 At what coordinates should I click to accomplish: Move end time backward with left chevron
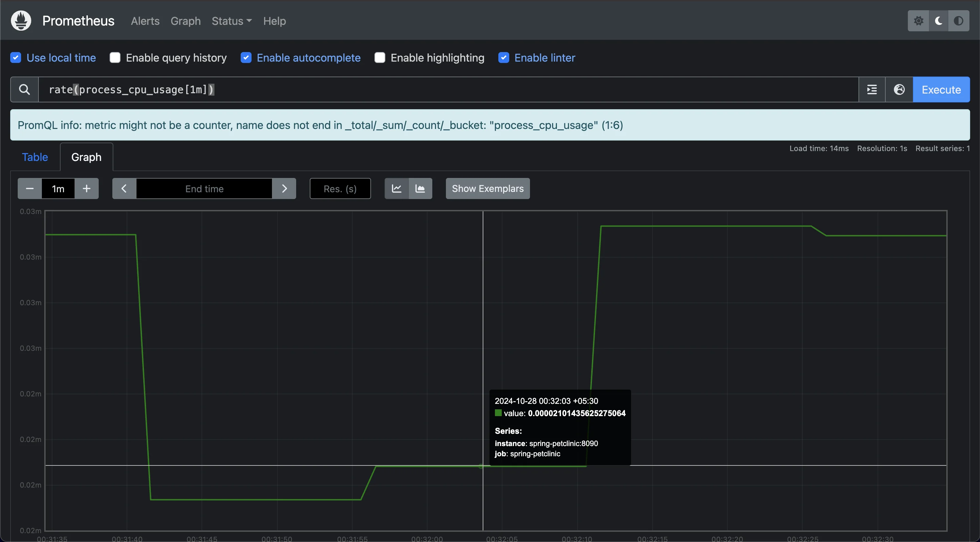coord(124,188)
